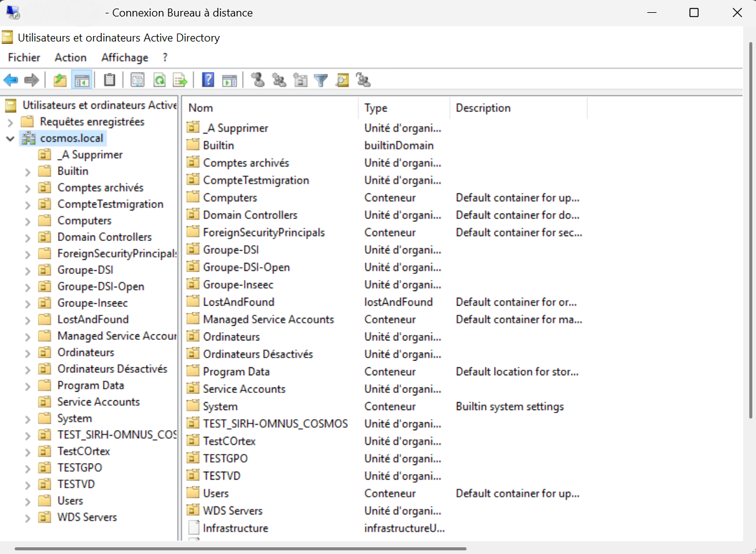
Task: Go up one level using folder icon
Action: pos(60,80)
